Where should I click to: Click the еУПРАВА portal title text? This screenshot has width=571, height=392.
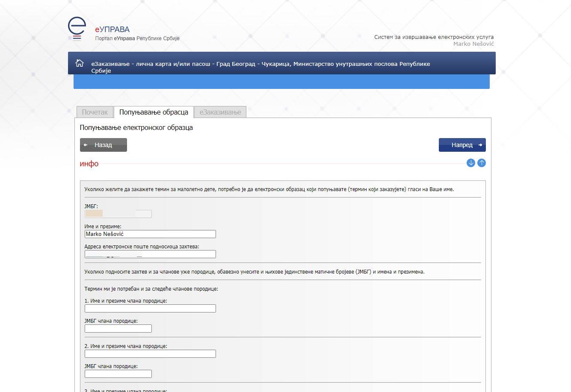(x=112, y=29)
